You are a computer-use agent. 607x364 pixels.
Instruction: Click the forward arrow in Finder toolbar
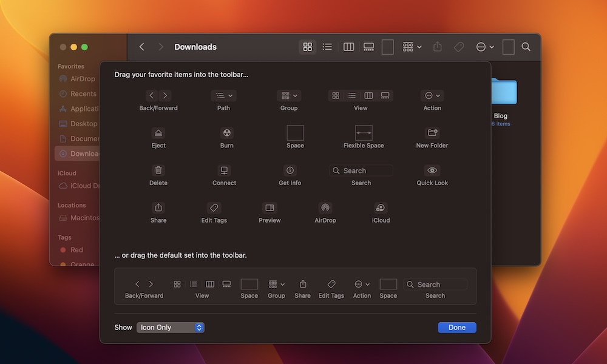[x=161, y=47]
